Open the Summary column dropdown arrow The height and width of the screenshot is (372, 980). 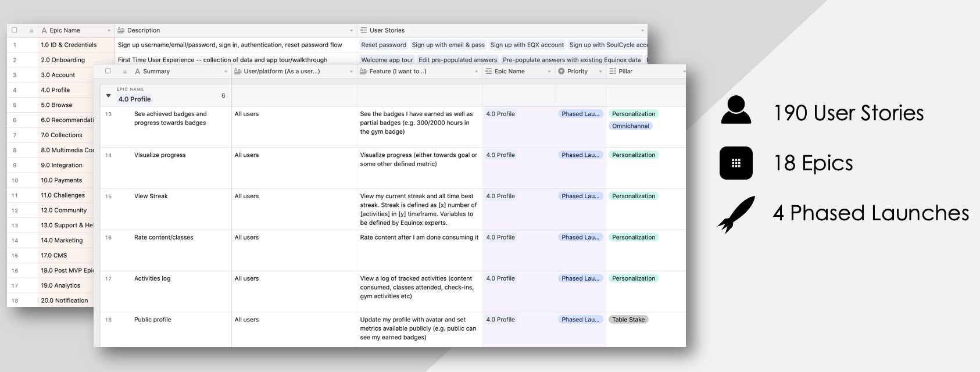point(226,72)
